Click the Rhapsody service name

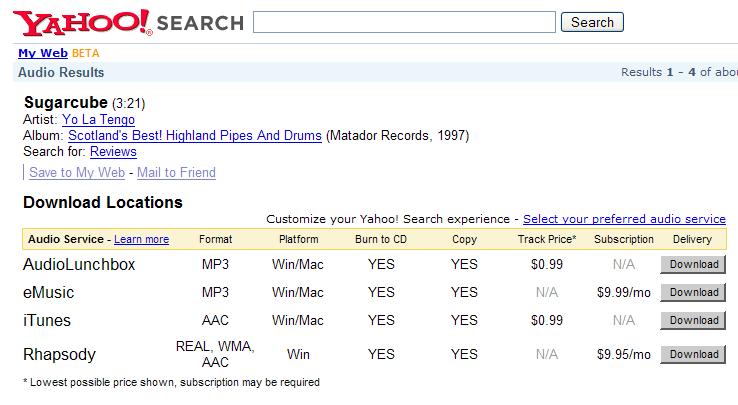click(59, 354)
